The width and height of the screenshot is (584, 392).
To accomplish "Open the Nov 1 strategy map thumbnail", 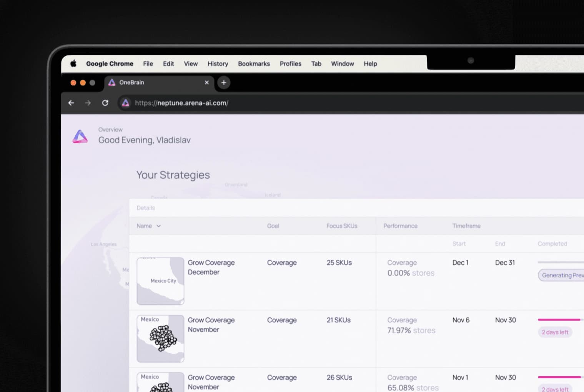I will point(160,382).
